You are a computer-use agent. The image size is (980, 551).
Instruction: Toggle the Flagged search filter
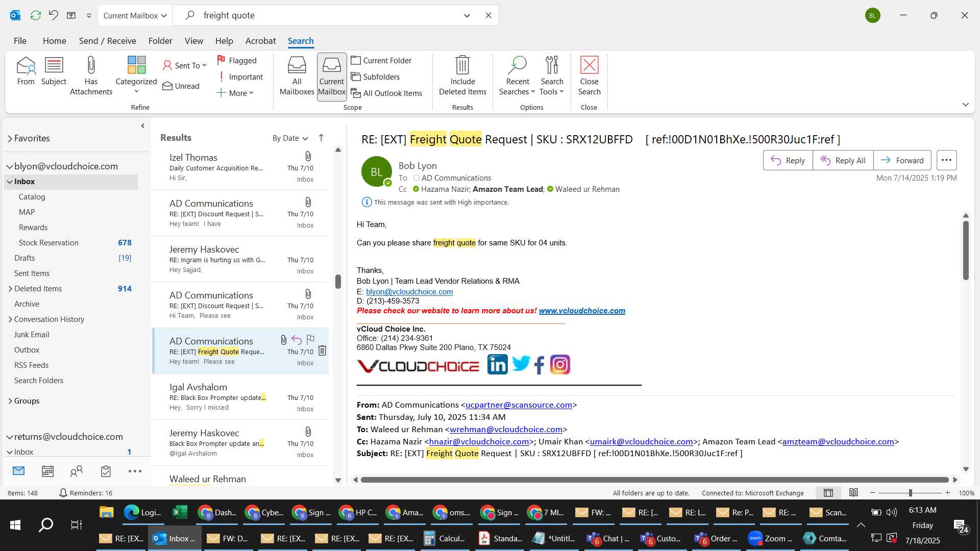(x=237, y=60)
